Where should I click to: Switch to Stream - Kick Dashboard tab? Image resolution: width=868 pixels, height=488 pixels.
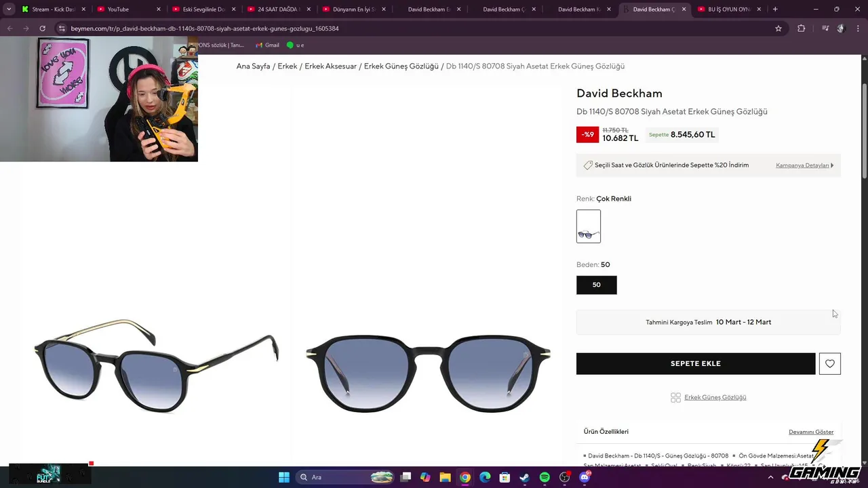pyautogui.click(x=53, y=9)
